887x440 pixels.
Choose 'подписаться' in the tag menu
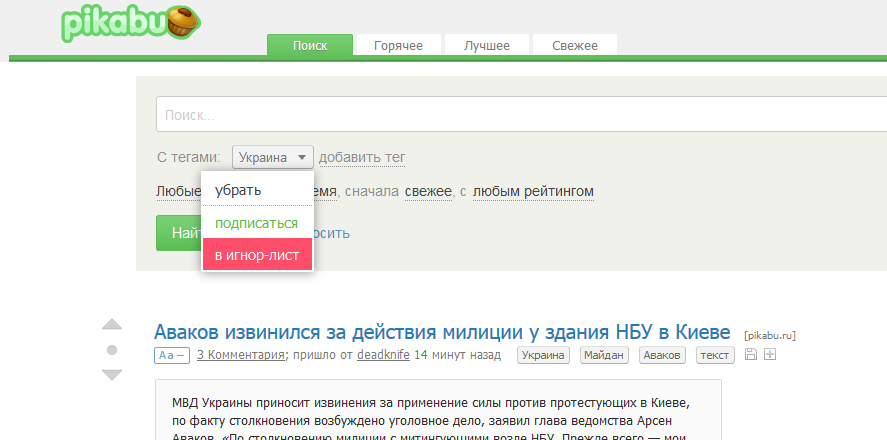click(x=257, y=223)
